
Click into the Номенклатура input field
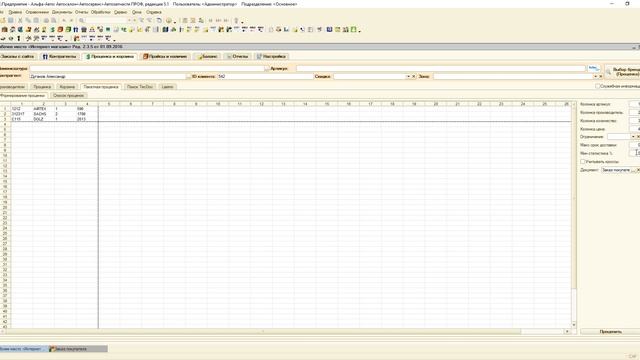(x=147, y=69)
